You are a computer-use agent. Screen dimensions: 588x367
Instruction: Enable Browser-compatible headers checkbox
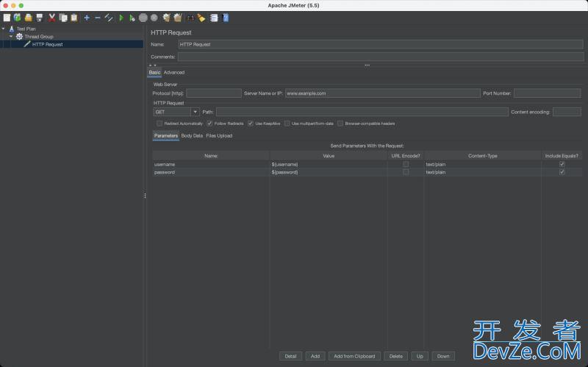tap(340, 124)
